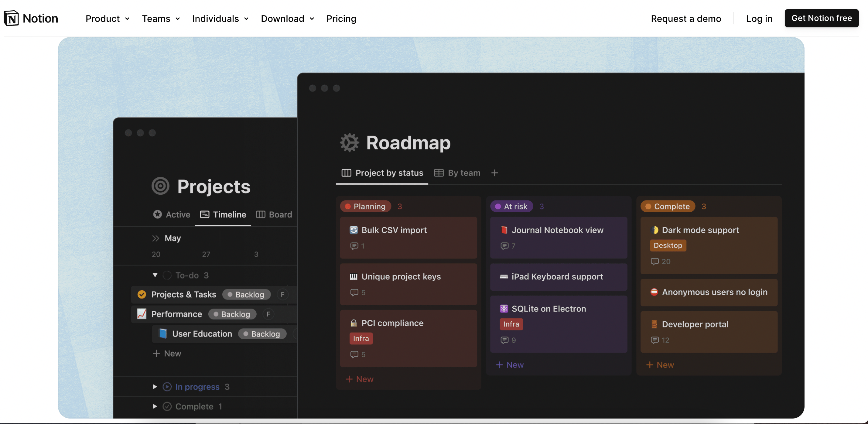Screen dimensions: 868x424
Task: Click the Infra tag on SQLite on Electron
Action: point(511,324)
